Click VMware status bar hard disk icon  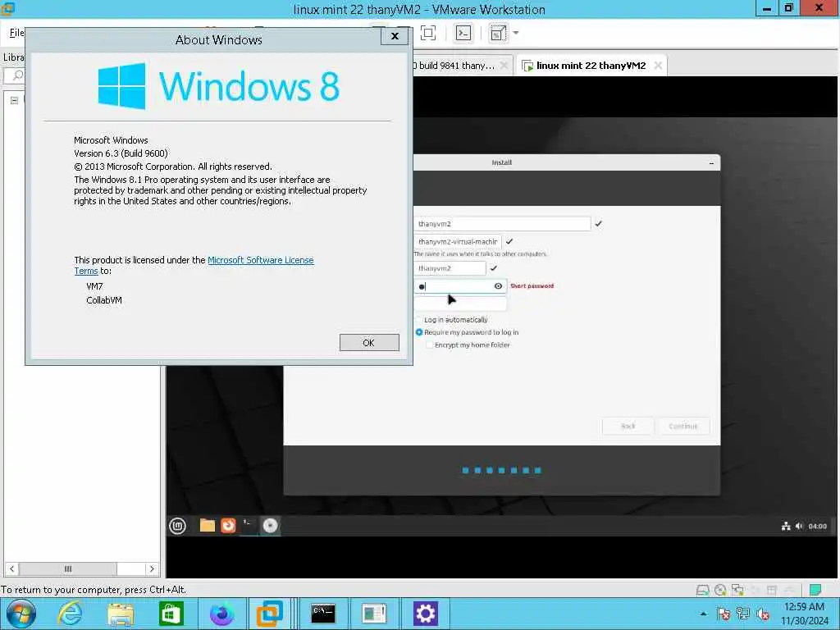[702, 590]
